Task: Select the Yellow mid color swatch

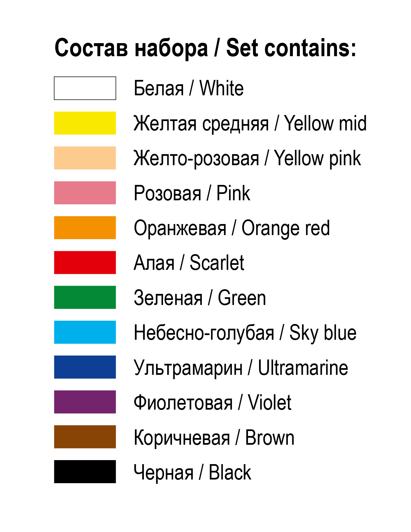Action: pyautogui.click(x=85, y=123)
